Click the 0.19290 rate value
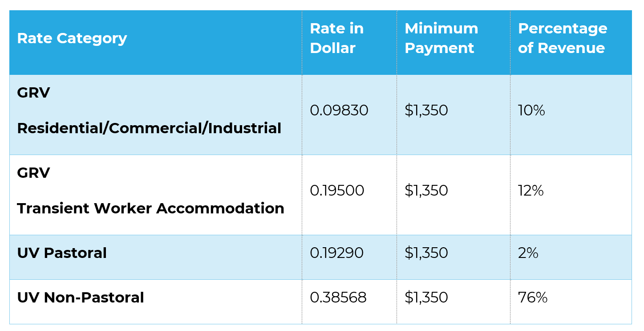This screenshot has width=644, height=331. (x=336, y=253)
